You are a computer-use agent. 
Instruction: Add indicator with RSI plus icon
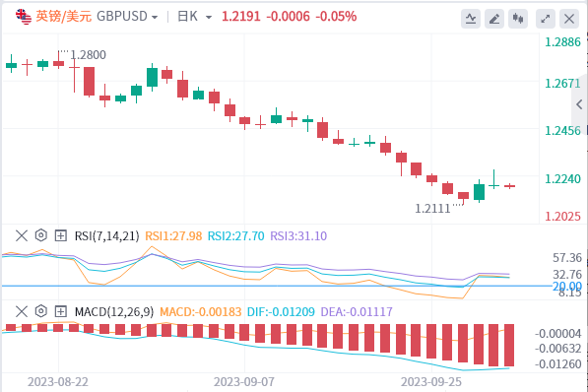(x=61, y=235)
